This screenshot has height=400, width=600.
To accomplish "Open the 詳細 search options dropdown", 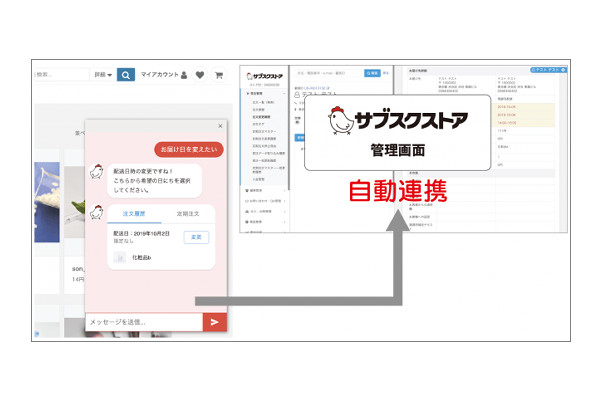I will coord(103,75).
